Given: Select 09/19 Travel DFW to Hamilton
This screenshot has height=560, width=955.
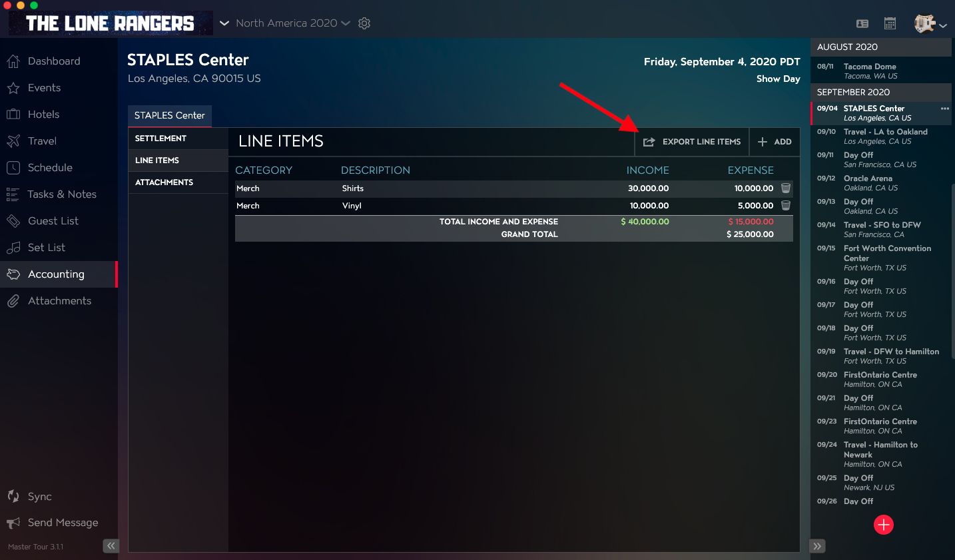Looking at the screenshot, I should (x=881, y=356).
